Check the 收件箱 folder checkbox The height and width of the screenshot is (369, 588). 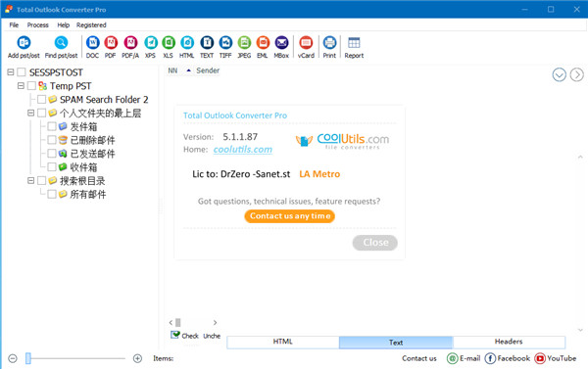click(x=52, y=166)
